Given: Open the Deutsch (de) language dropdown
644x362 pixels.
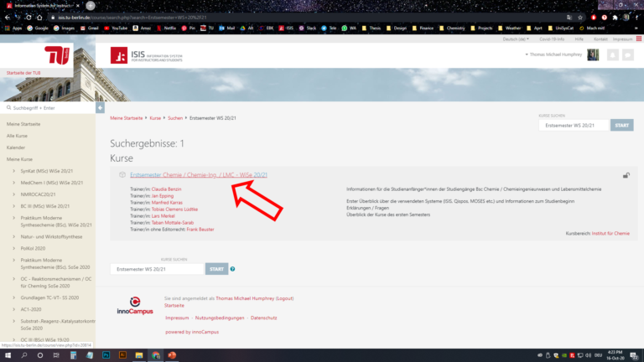Looking at the screenshot, I should [516, 39].
